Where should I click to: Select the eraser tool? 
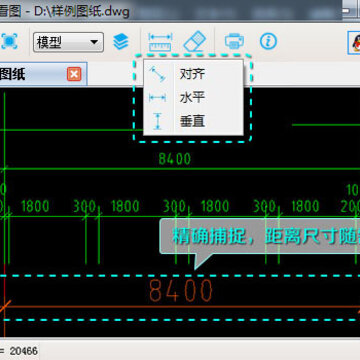[x=195, y=42]
